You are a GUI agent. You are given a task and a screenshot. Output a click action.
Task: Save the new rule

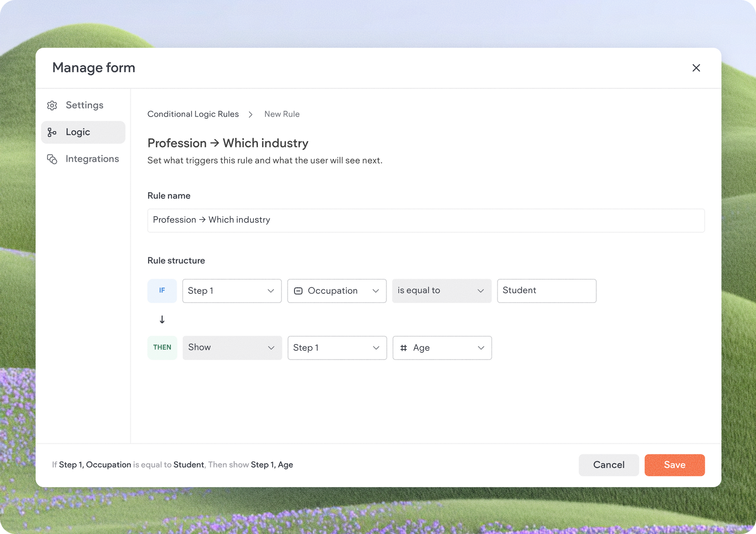(x=674, y=465)
